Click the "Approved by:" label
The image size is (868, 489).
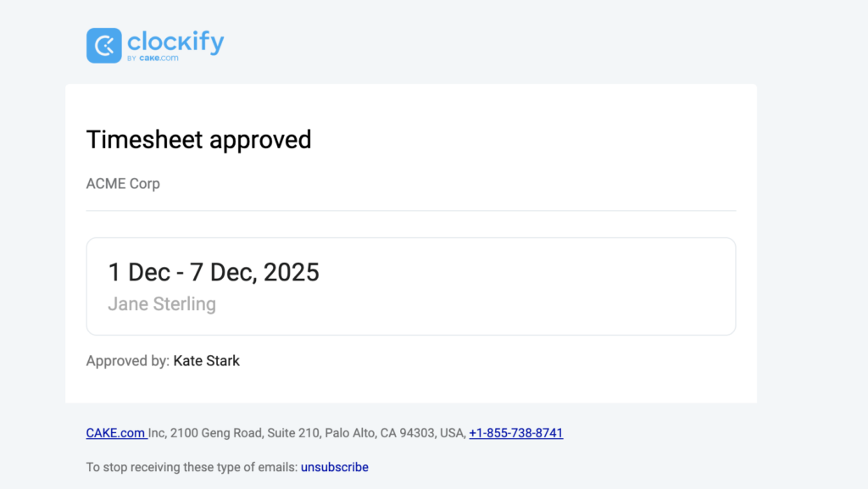click(128, 361)
